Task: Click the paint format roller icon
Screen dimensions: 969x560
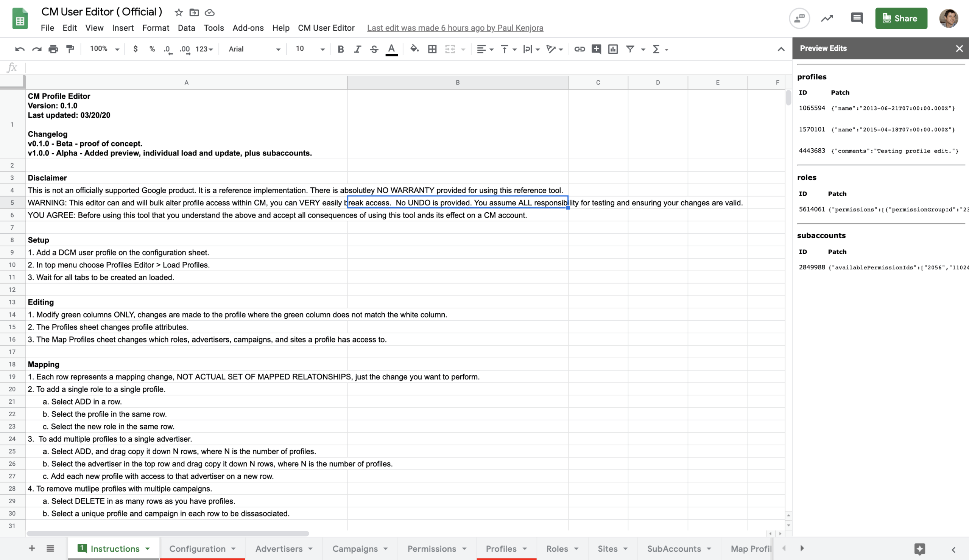Action: coord(70,49)
